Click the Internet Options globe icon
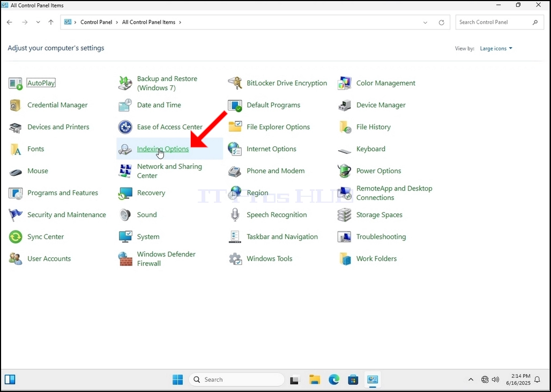This screenshot has width=551, height=392. pyautogui.click(x=235, y=149)
